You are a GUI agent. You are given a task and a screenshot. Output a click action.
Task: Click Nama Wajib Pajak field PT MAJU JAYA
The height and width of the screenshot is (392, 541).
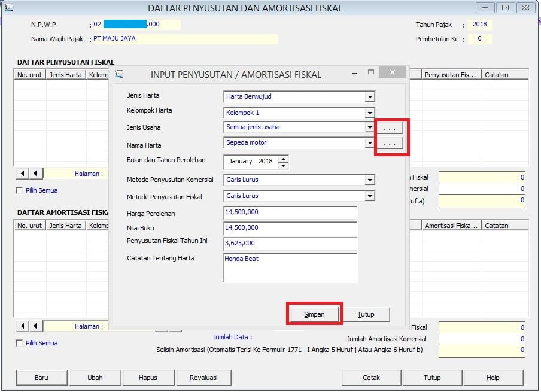[185, 39]
